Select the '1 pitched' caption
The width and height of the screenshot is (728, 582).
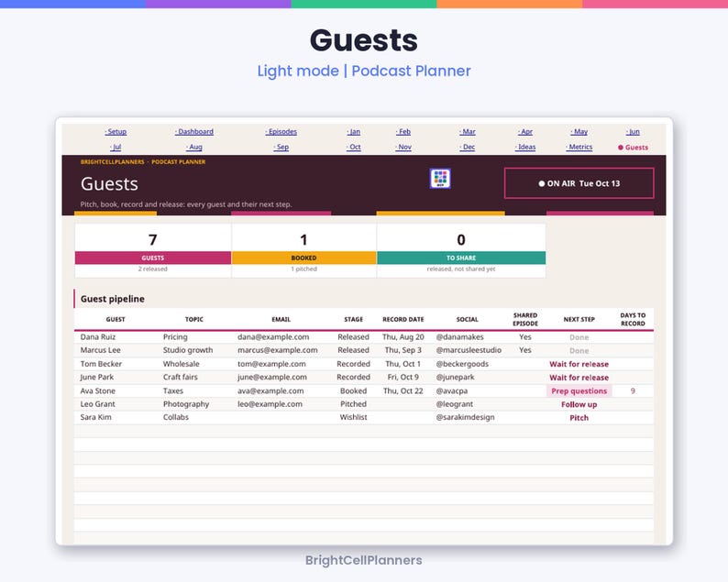[303, 269]
